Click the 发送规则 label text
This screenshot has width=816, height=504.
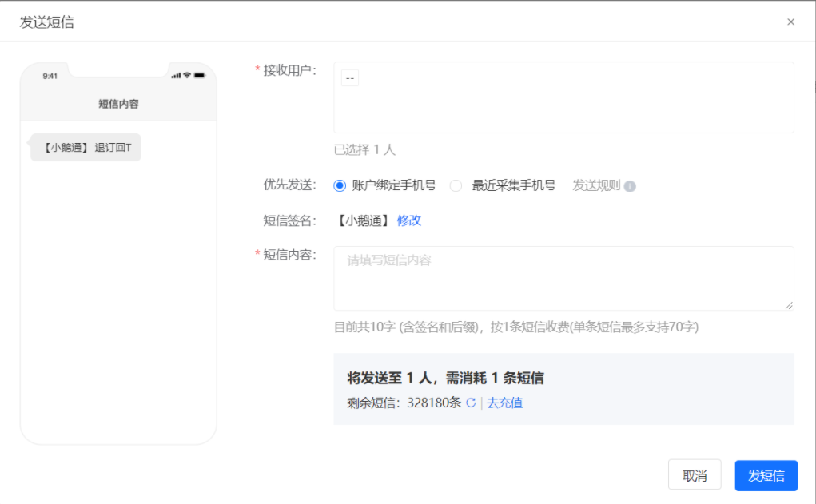point(596,185)
